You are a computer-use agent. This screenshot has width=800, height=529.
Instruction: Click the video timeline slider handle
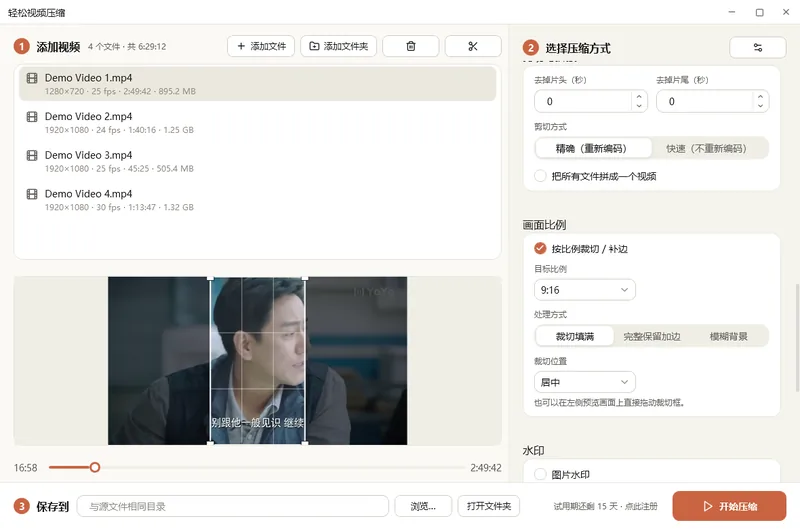tap(95, 467)
